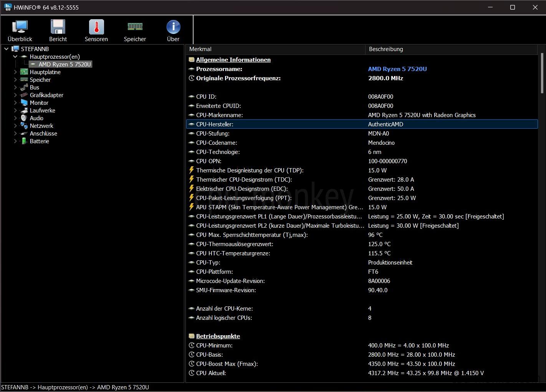Click the Batterie battery icon
546x392 pixels.
point(24,141)
